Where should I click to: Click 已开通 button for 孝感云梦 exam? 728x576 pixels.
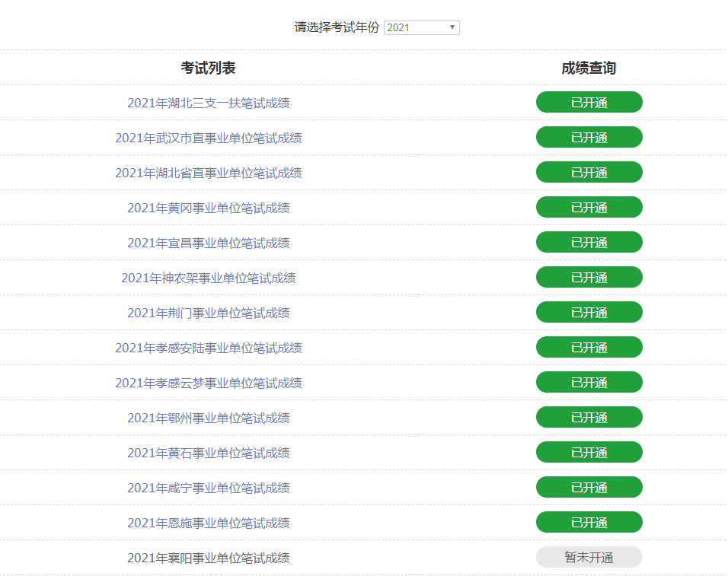click(x=589, y=383)
